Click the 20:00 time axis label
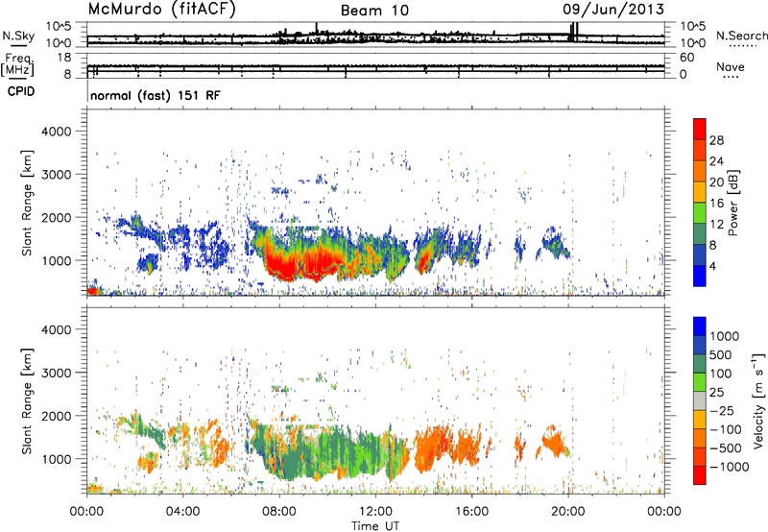 (567, 511)
